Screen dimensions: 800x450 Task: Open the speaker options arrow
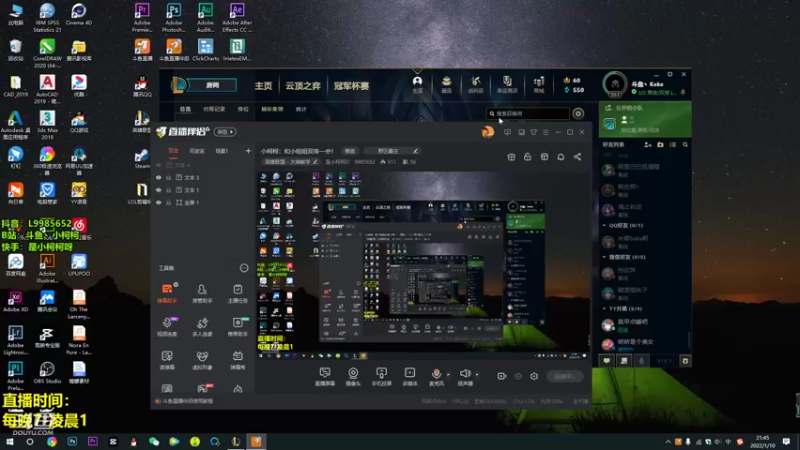[477, 374]
